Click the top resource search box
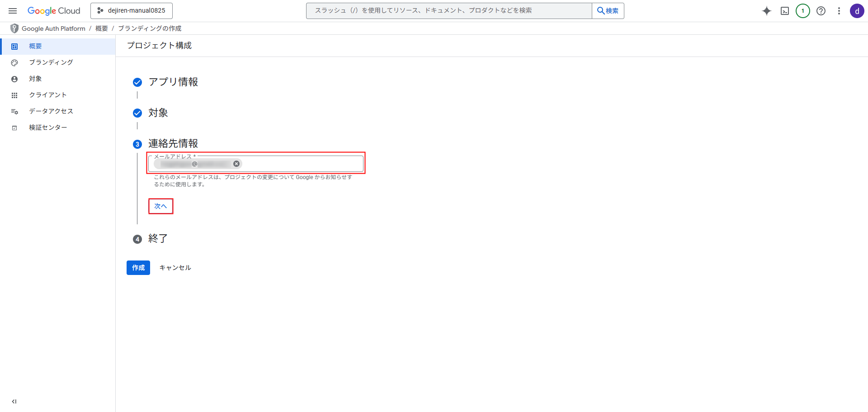 click(x=448, y=11)
